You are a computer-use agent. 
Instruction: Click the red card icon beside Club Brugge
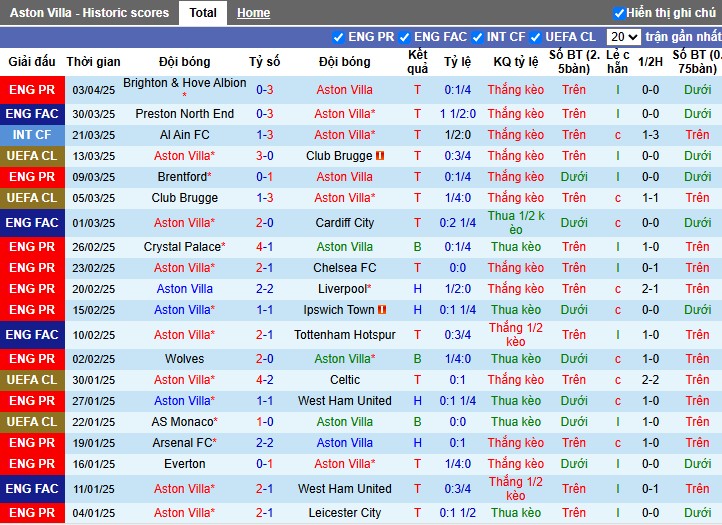click(380, 156)
